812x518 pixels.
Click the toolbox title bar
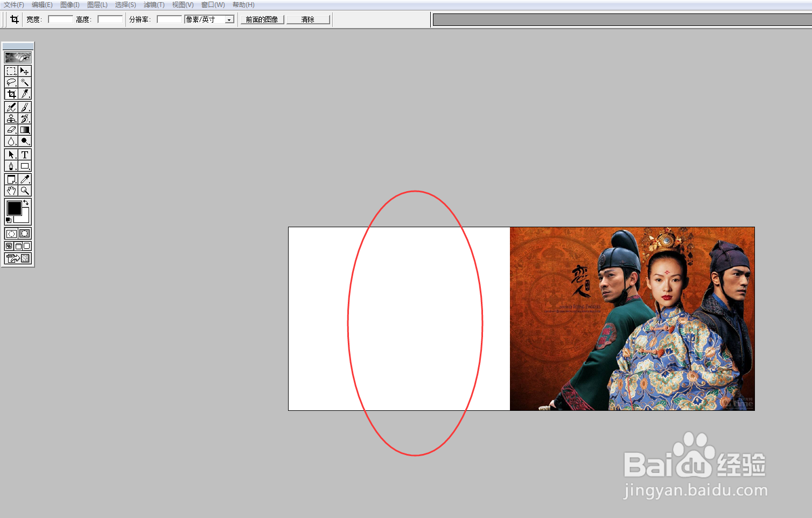coord(18,46)
